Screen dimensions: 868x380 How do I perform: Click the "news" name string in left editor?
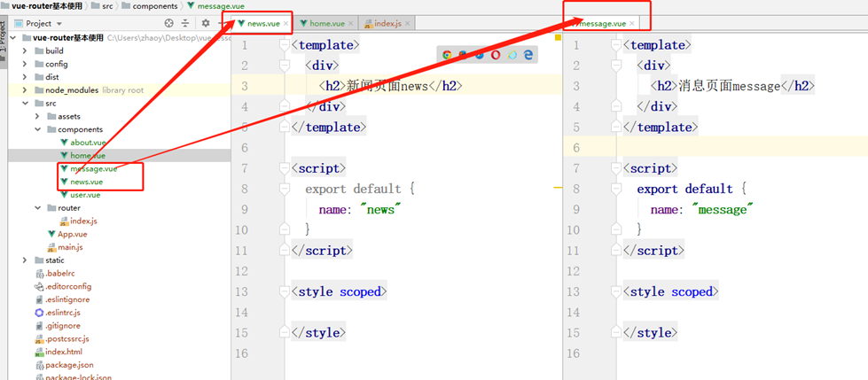tap(380, 210)
